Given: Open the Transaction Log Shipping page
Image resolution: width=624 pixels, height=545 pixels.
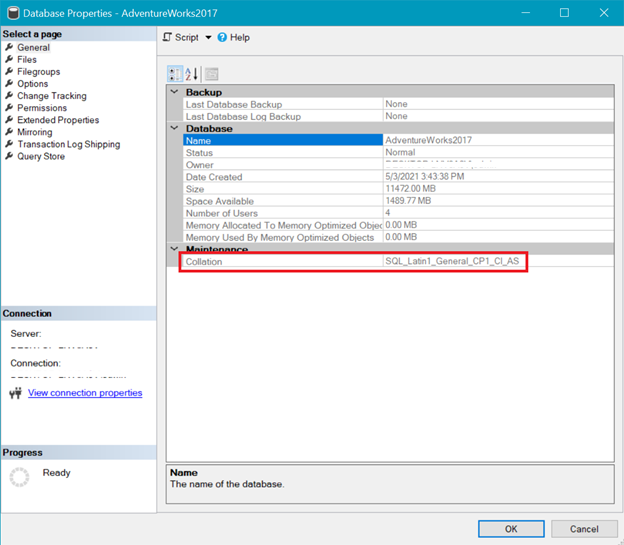Looking at the screenshot, I should (68, 144).
